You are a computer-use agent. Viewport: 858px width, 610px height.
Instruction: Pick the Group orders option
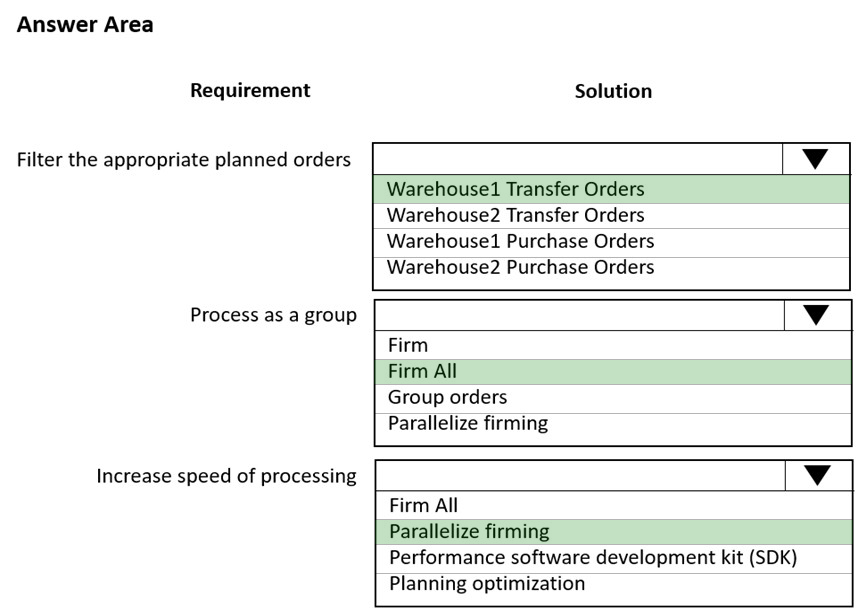click(x=613, y=398)
